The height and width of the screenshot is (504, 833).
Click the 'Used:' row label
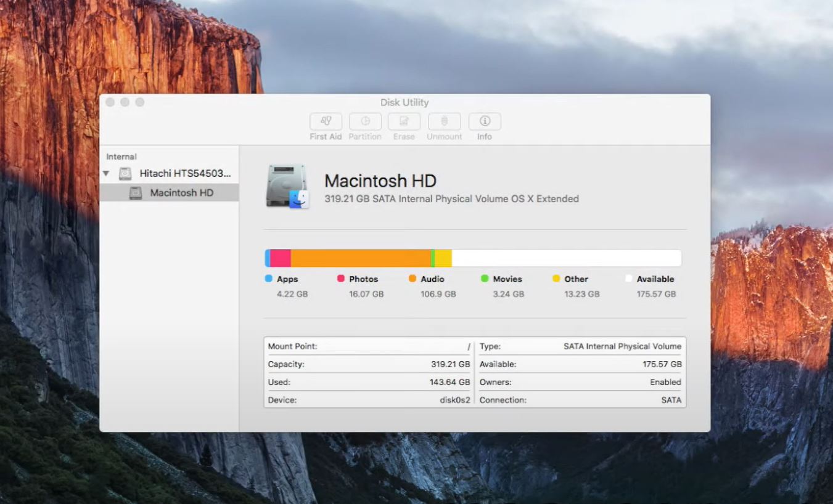point(279,382)
